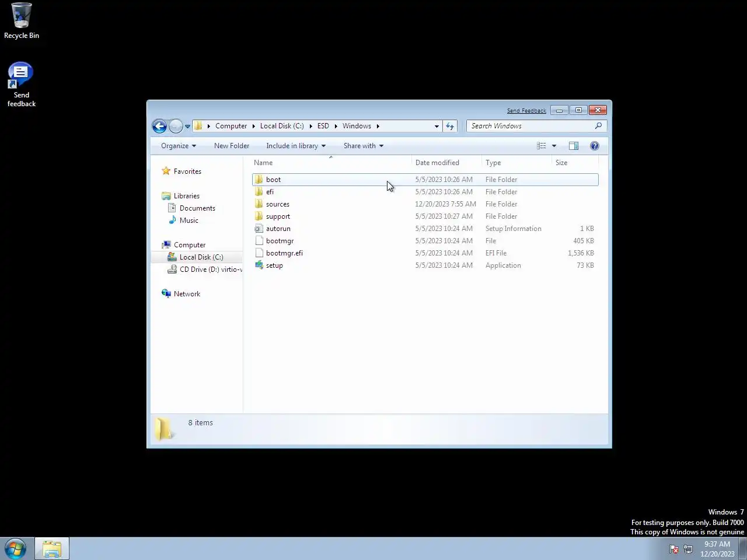747x560 pixels.
Task: Sort by the Name column header
Action: coord(331,163)
